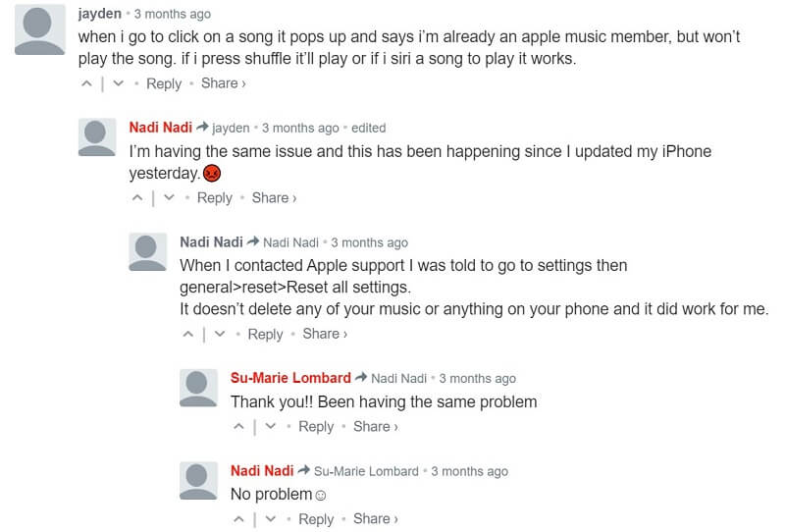Upvote the Apple support reset settings comment
The image size is (785, 532).
[188, 335]
